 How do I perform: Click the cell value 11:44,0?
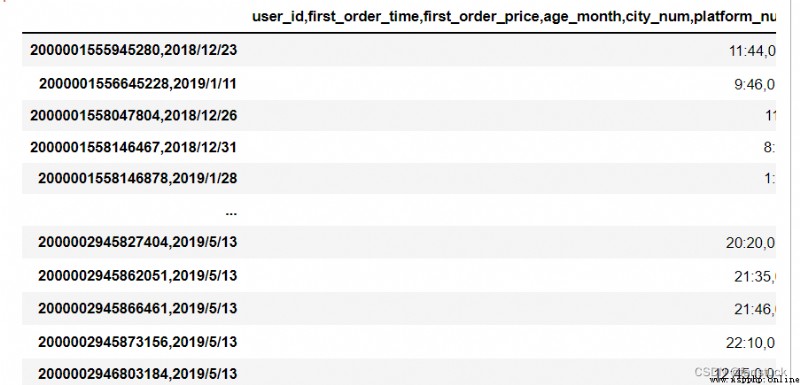click(x=753, y=51)
